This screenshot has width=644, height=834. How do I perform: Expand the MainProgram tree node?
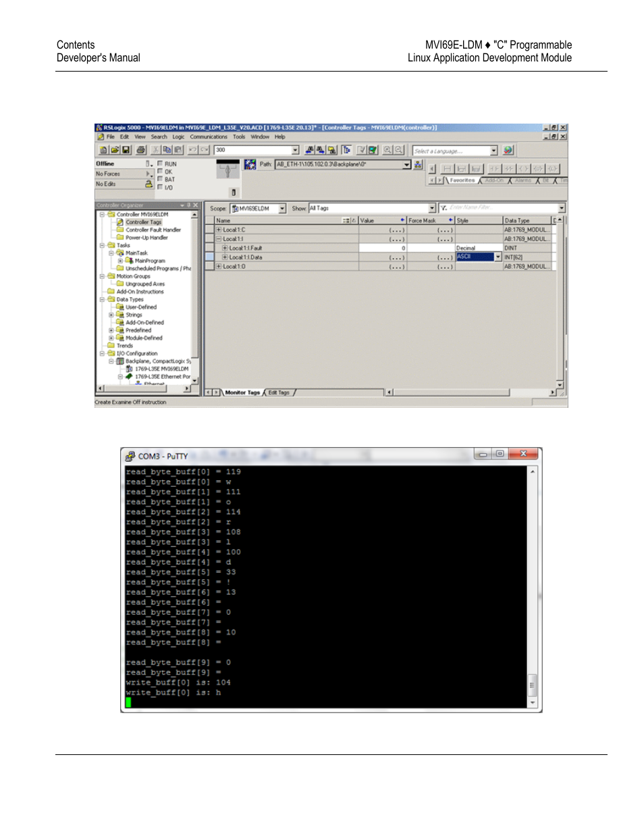120,261
